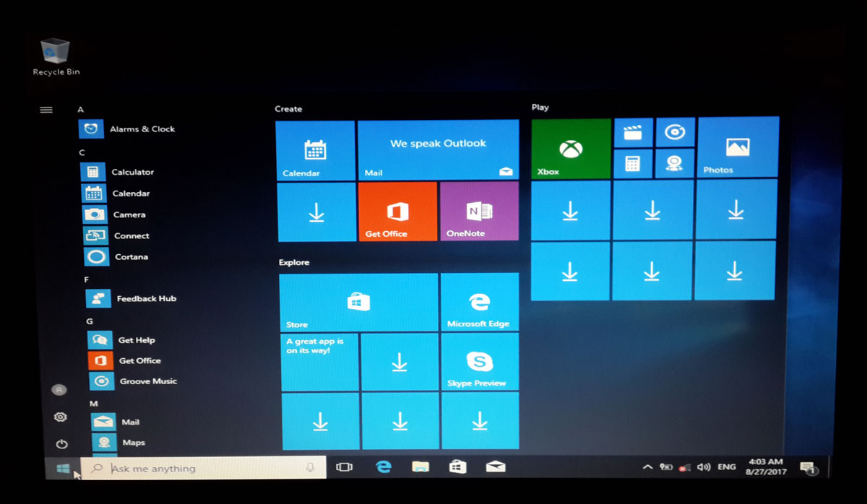Open the Recycle Bin desktop icon
867x504 pixels.
(x=56, y=57)
